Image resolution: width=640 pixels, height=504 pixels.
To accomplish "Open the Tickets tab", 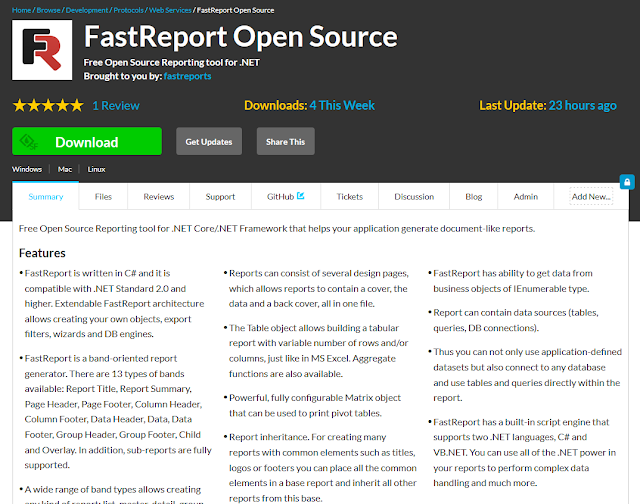I will tap(350, 197).
